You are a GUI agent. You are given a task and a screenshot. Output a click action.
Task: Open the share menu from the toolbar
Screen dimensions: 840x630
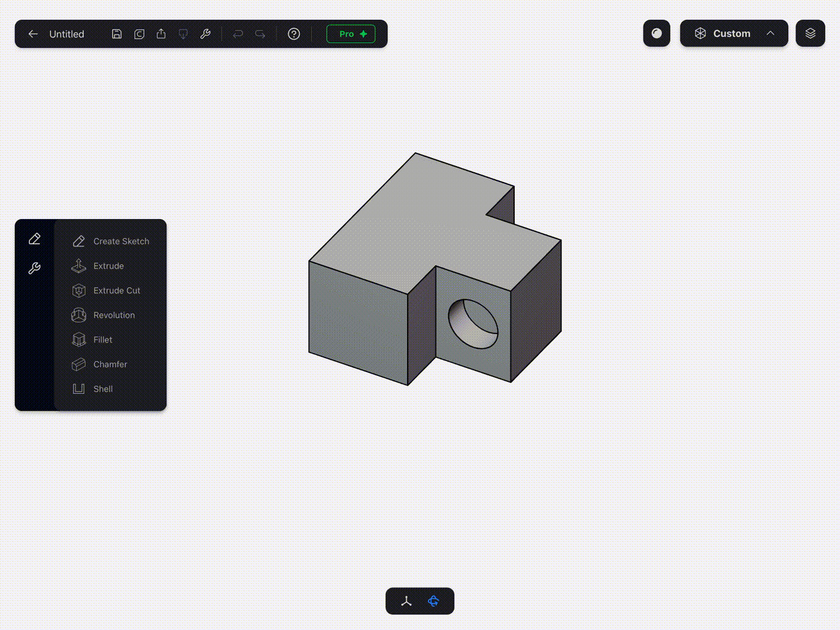click(x=161, y=34)
